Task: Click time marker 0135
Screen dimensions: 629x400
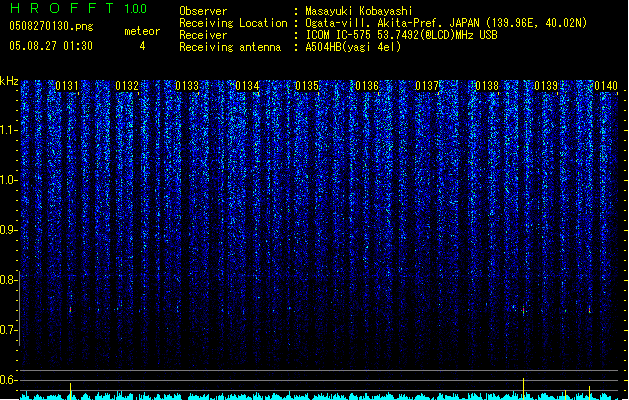Action: pos(307,86)
